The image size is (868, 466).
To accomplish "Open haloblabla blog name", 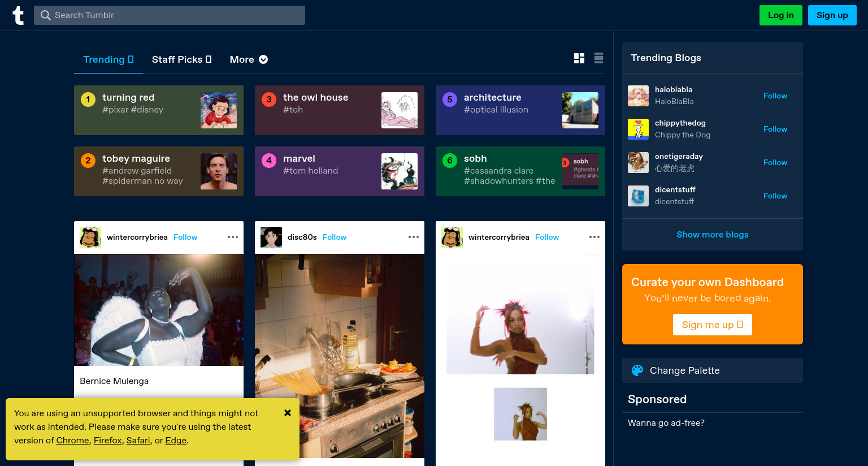I will (674, 89).
